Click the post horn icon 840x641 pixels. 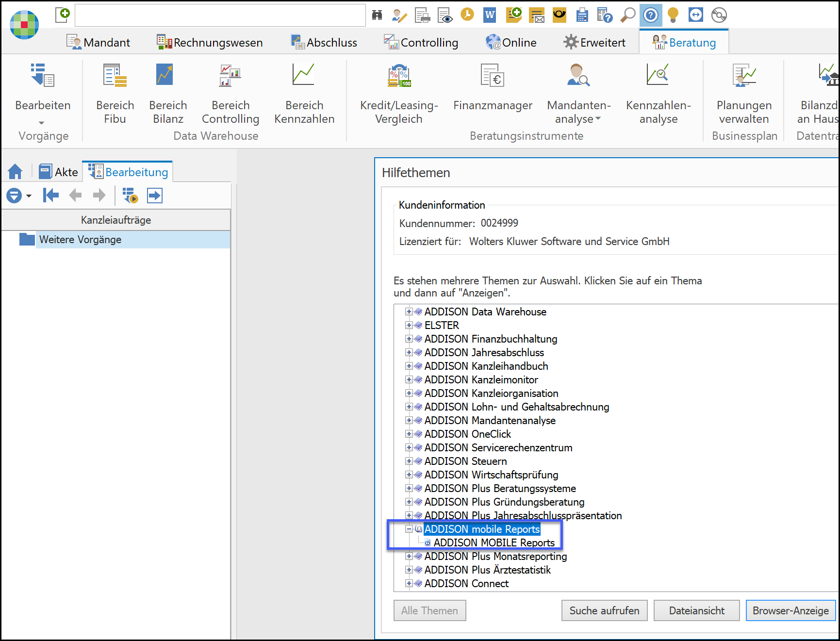tap(560, 15)
